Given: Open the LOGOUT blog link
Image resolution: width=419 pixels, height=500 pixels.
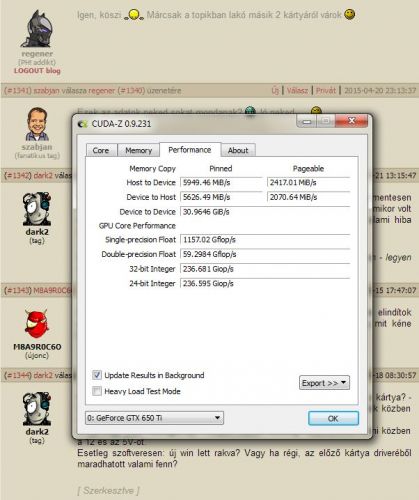Looking at the screenshot, I should (x=37, y=71).
